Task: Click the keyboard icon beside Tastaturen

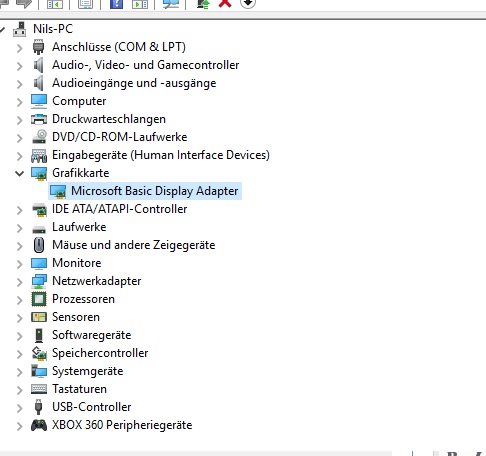Action: tap(39, 389)
